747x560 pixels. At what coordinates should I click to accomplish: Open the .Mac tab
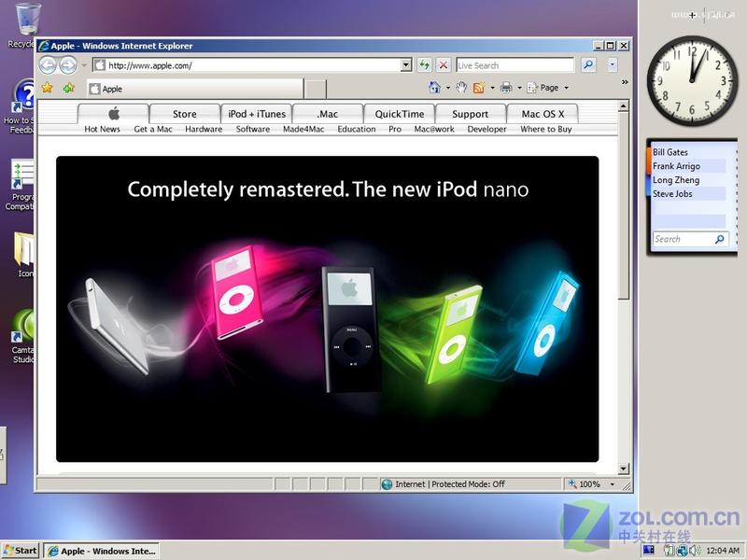(x=328, y=114)
